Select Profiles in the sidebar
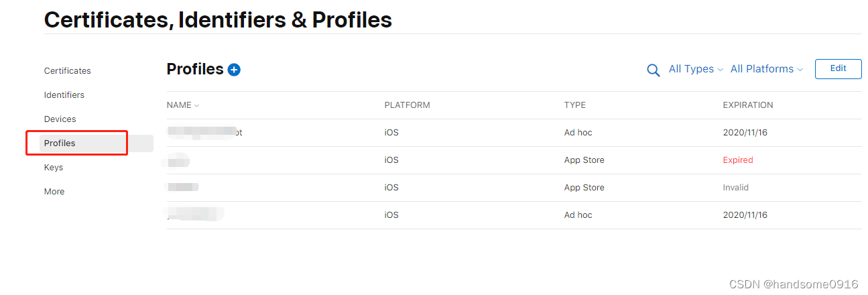868x295 pixels. [x=60, y=143]
